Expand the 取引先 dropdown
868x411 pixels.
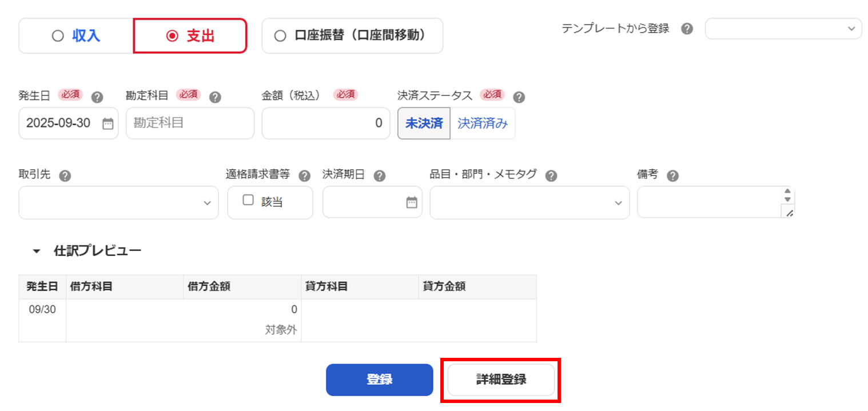click(118, 203)
